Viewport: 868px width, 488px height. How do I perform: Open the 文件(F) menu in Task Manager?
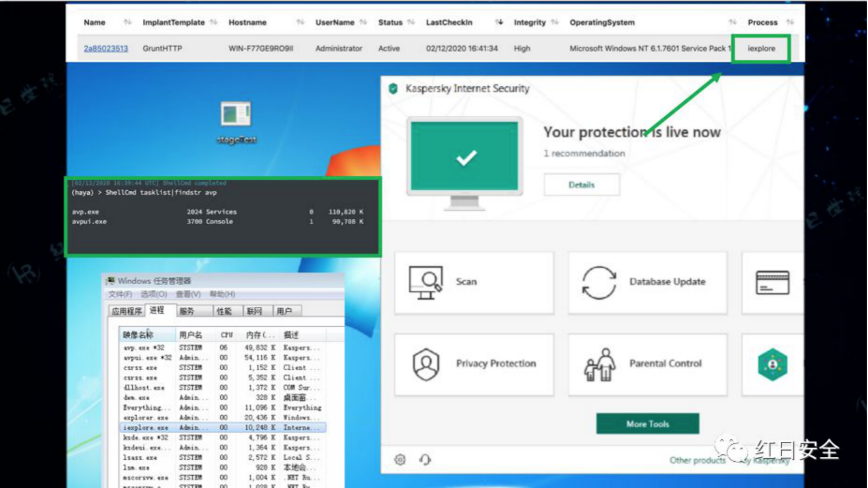[120, 294]
